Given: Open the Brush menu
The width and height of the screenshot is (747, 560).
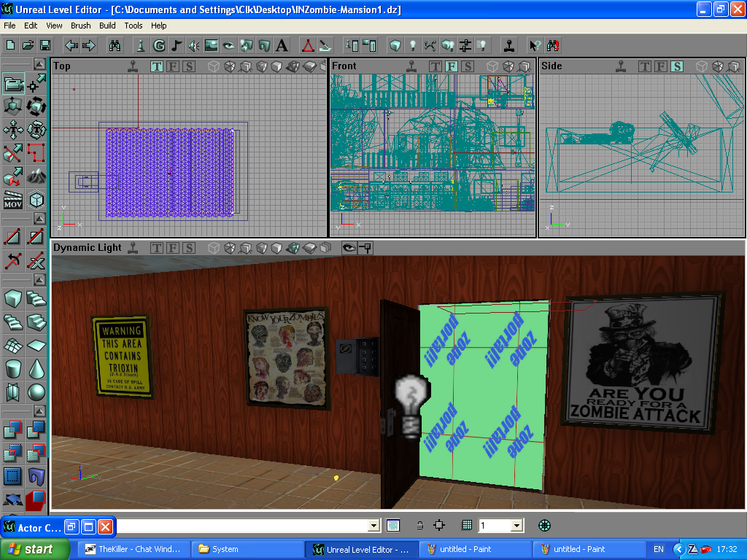Looking at the screenshot, I should coord(81,26).
